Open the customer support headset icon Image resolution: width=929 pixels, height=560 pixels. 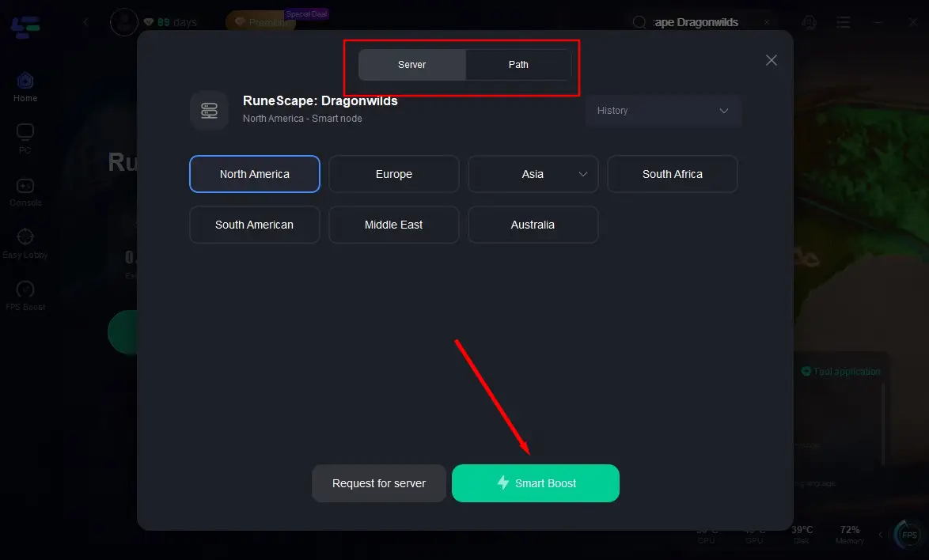click(810, 22)
